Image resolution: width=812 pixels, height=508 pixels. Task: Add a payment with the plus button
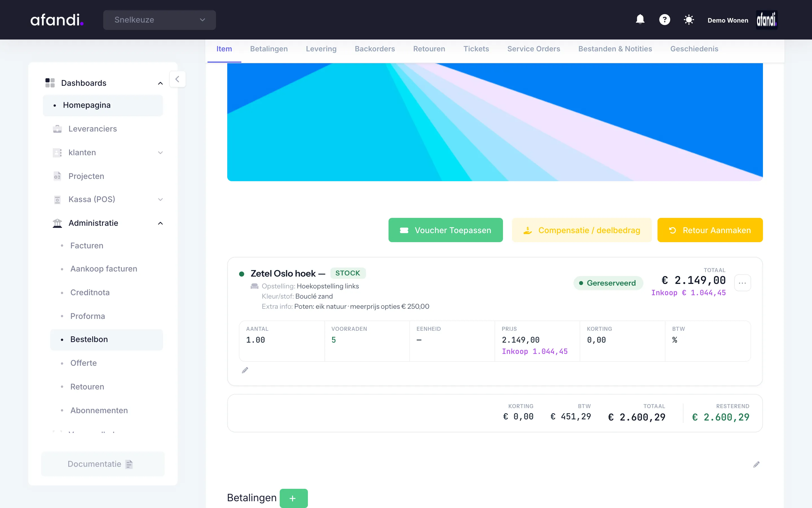(x=294, y=498)
